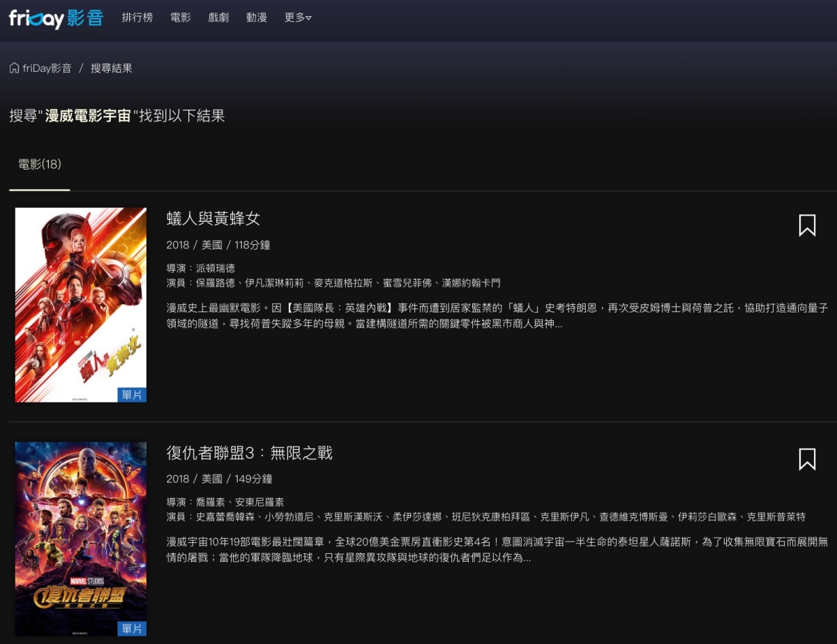Open 蟻人與黃蜂女 poster thumbnail
Viewport: 837px width, 644px height.
pos(81,305)
